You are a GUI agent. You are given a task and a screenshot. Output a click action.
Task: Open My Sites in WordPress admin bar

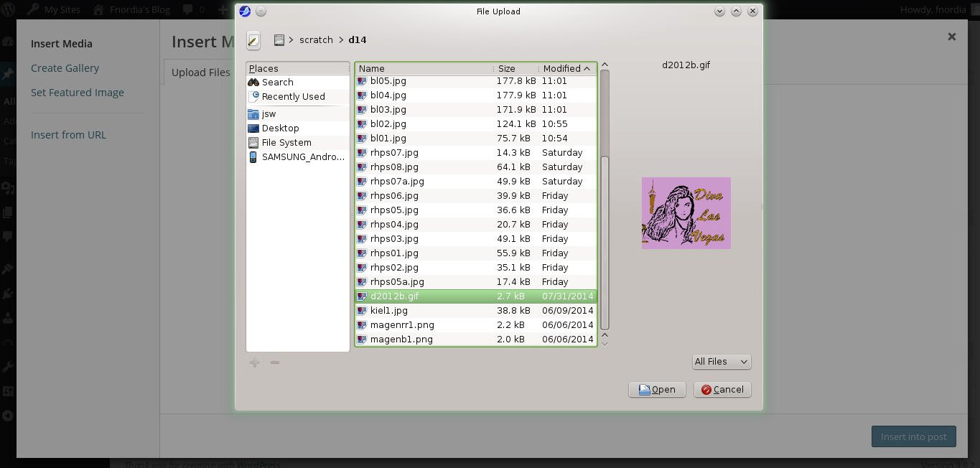tap(55, 10)
